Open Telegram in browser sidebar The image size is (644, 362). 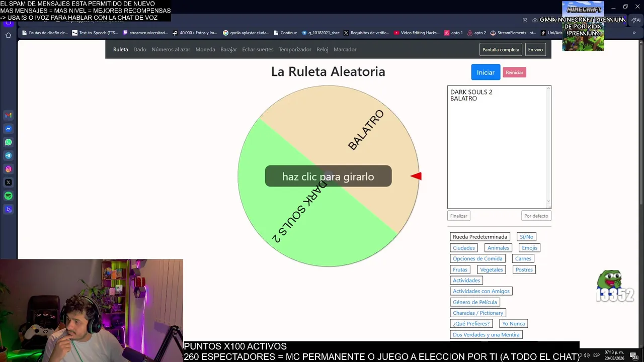click(8, 156)
